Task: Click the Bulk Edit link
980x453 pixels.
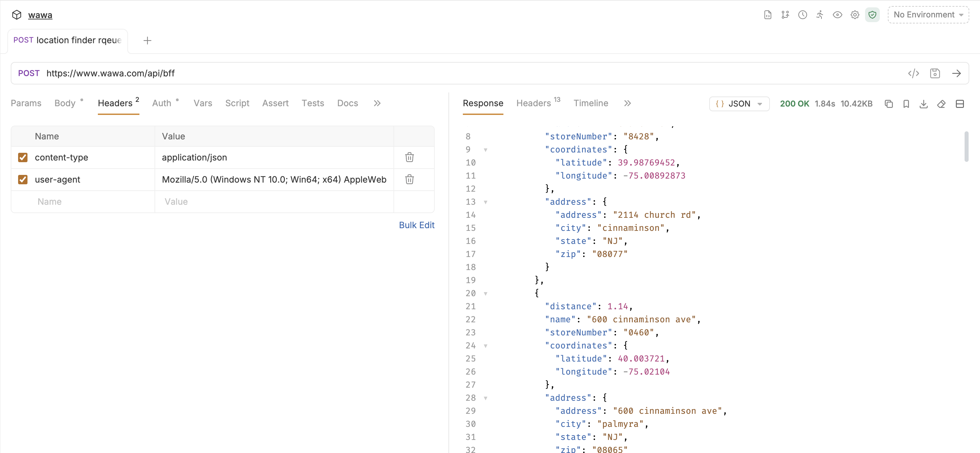Action: coord(416,225)
